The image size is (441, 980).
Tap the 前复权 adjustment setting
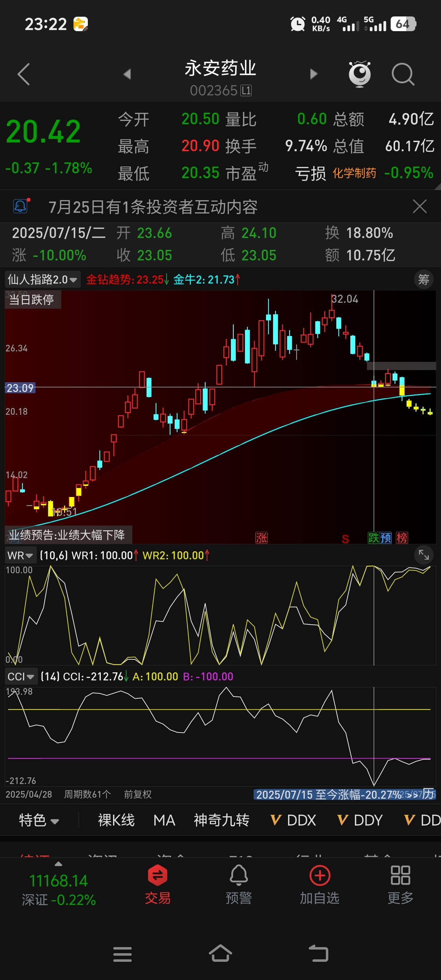(x=138, y=794)
